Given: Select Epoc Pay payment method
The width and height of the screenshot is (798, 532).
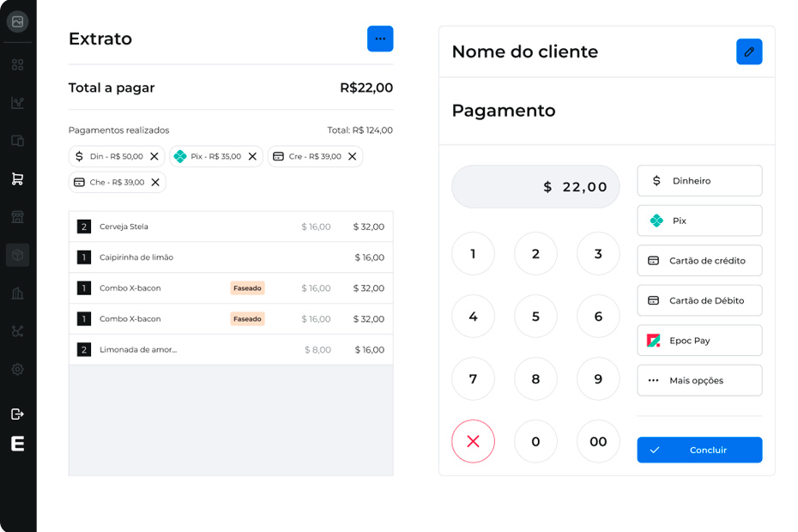Looking at the screenshot, I should click(700, 341).
